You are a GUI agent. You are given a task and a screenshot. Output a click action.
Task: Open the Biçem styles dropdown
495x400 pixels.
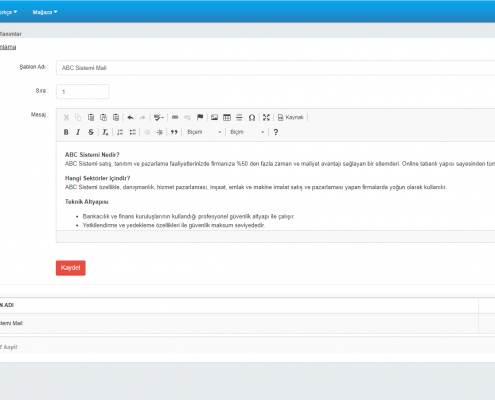204,132
